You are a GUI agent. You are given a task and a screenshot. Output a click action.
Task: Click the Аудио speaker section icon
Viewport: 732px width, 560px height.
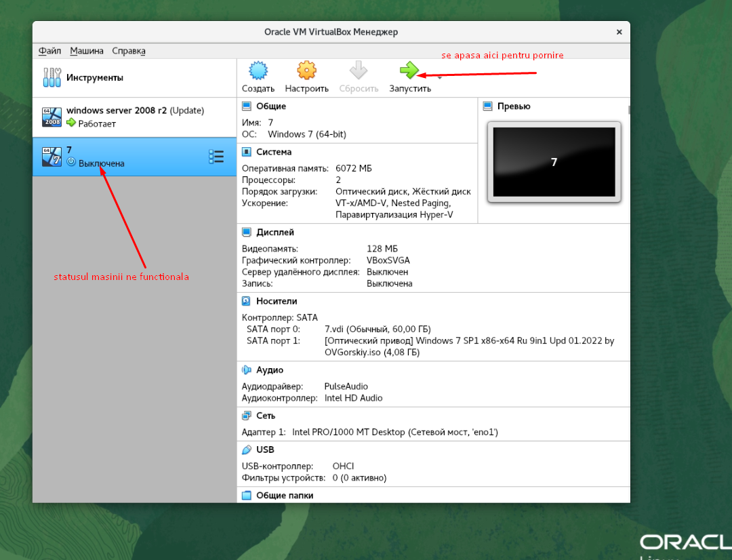247,370
